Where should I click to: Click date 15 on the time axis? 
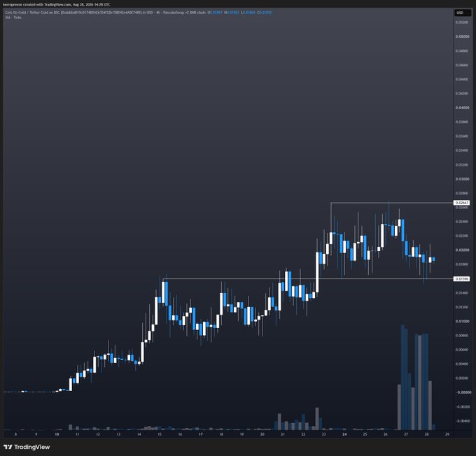click(x=160, y=434)
